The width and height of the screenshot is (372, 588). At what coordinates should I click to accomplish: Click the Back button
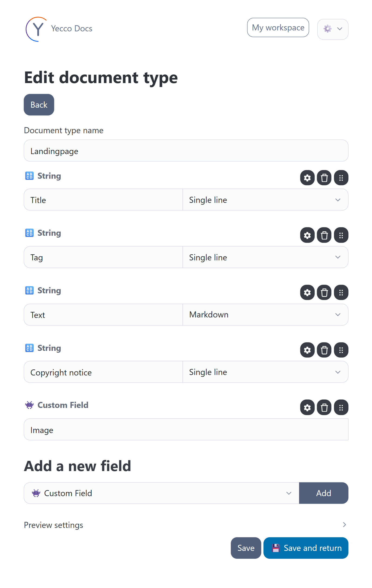39,105
